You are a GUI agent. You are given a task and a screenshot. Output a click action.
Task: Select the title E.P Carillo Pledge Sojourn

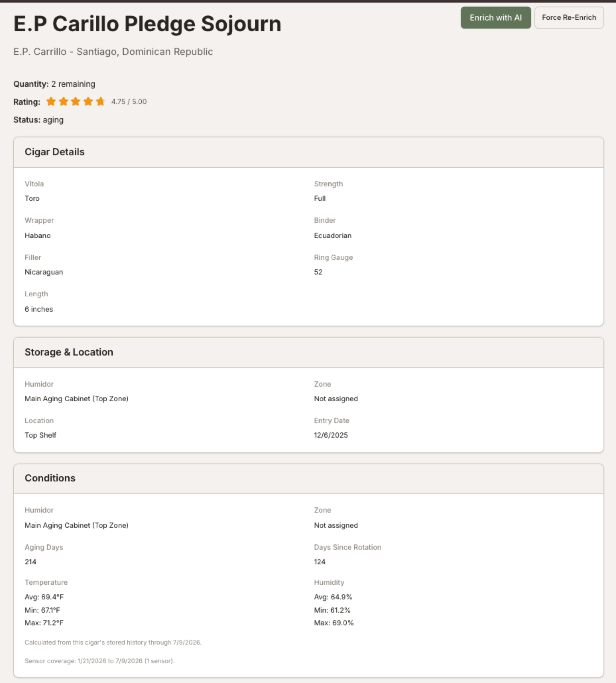147,24
